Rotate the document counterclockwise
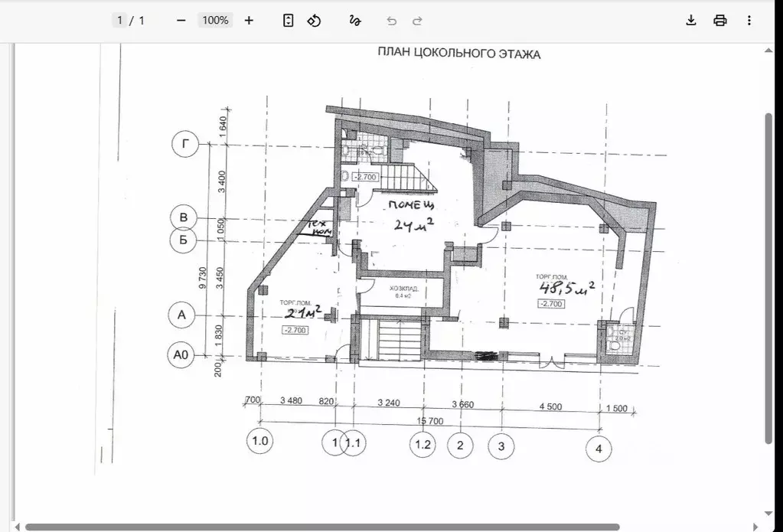Viewport: 783px width, 532px height. pyautogui.click(x=314, y=21)
